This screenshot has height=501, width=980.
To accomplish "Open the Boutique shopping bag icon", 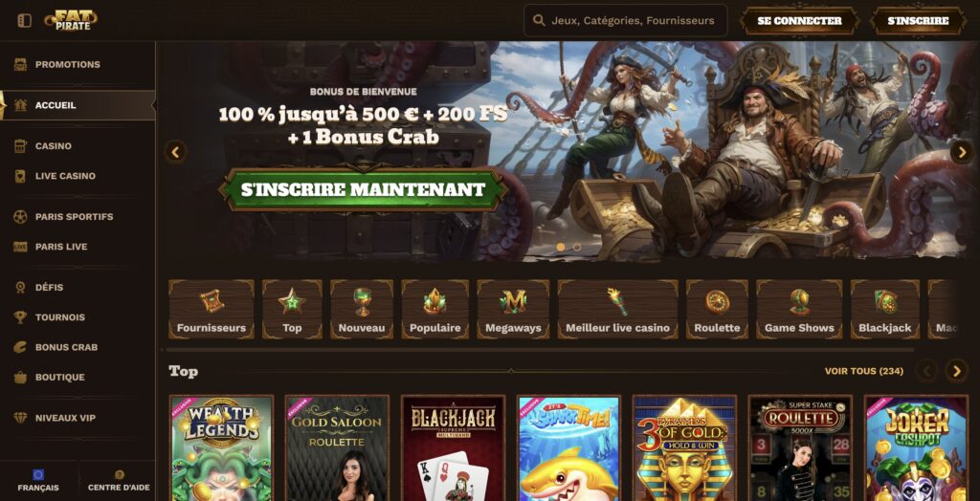I will coord(21,378).
